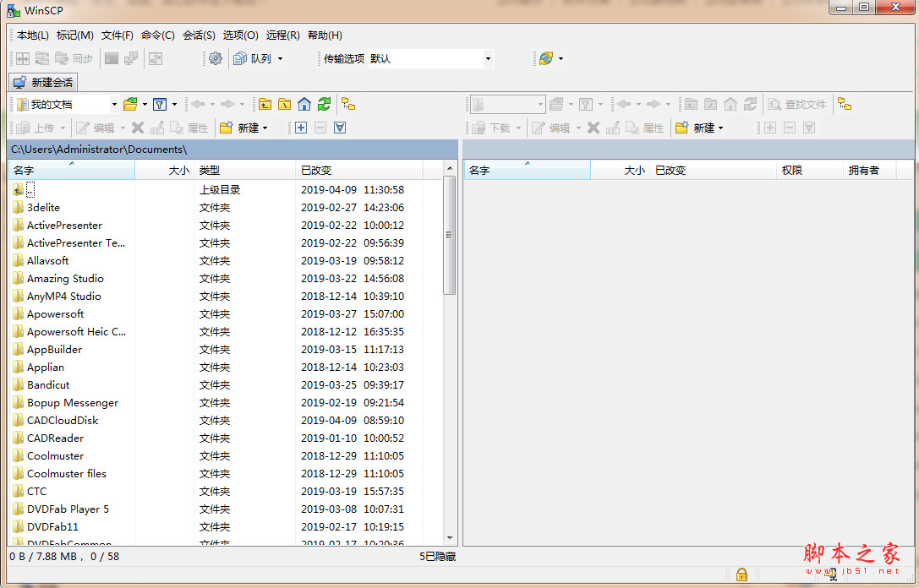Sort remote list by 权限 column header

pos(810,171)
